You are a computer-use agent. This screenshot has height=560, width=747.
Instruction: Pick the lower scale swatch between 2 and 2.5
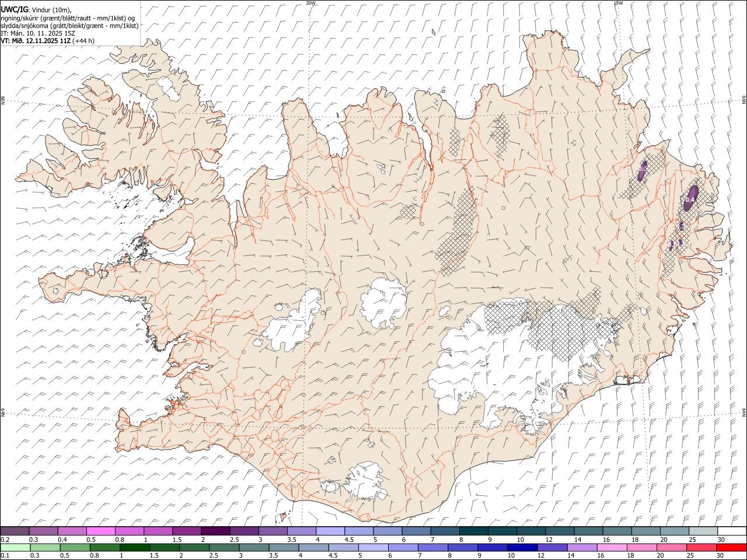tap(194, 547)
